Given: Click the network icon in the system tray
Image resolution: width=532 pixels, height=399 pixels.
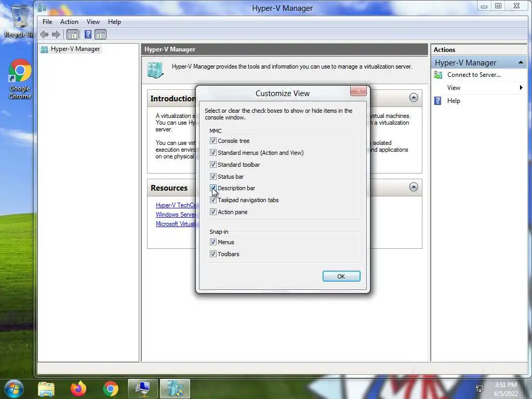Looking at the screenshot, I should pos(480,389).
